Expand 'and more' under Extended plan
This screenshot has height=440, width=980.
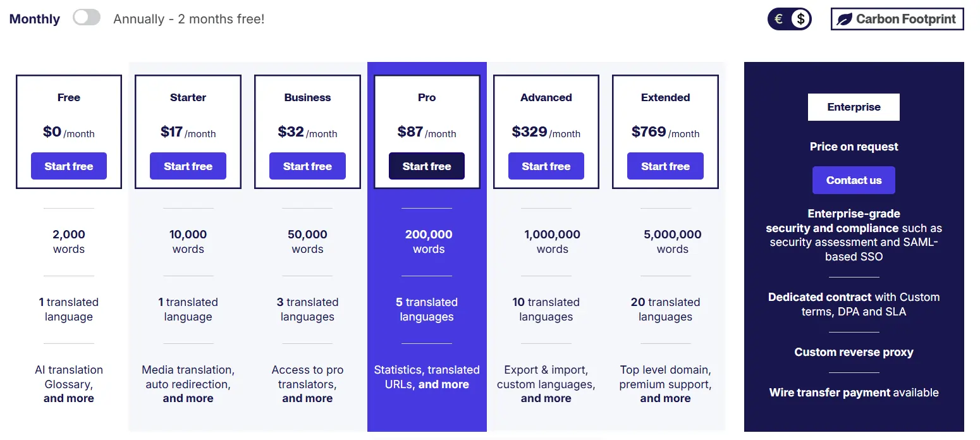click(665, 398)
